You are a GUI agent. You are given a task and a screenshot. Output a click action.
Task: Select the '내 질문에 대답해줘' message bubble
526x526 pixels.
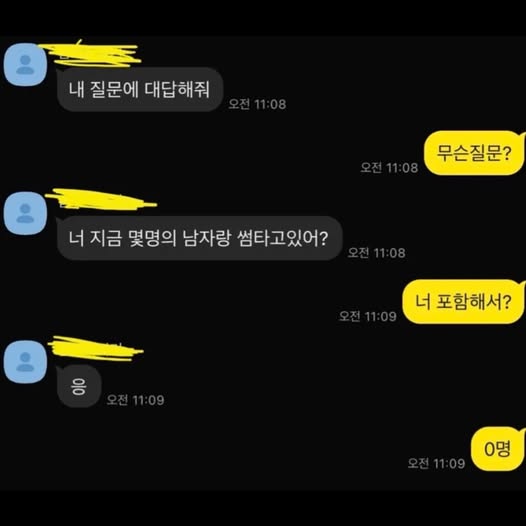coord(140,90)
